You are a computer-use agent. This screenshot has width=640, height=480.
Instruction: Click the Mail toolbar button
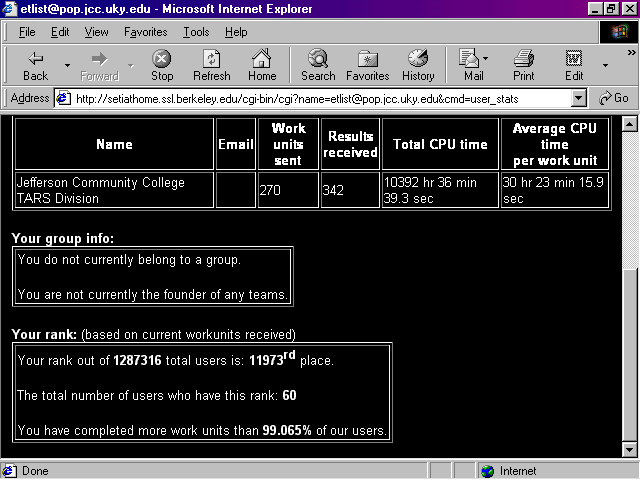pyautogui.click(x=471, y=66)
